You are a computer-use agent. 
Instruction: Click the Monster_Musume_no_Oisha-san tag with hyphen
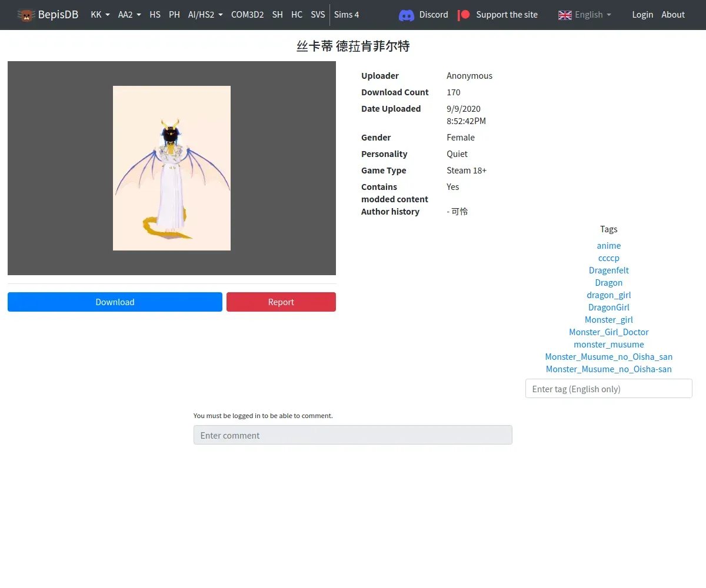click(609, 369)
